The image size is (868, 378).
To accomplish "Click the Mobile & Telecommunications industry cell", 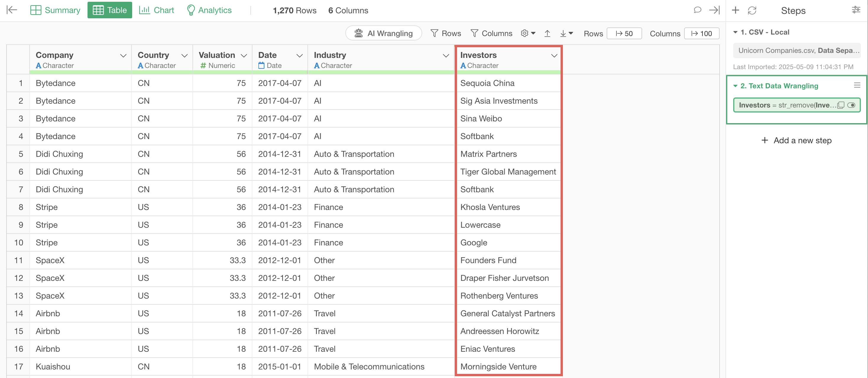I will 381,366.
